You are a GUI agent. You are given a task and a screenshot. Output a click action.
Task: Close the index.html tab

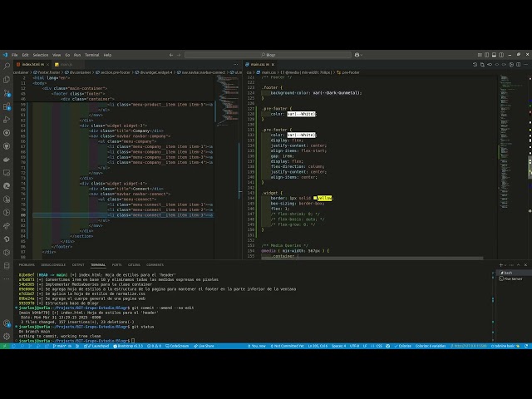pos(47,65)
